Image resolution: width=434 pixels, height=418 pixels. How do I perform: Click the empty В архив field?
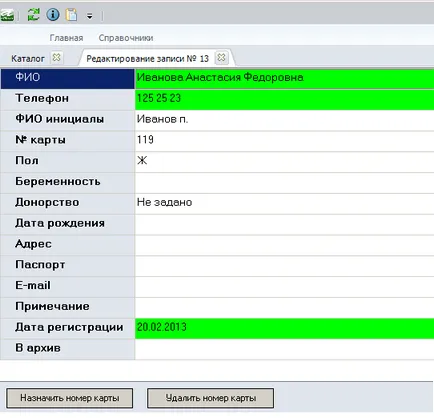pyautogui.click(x=284, y=349)
